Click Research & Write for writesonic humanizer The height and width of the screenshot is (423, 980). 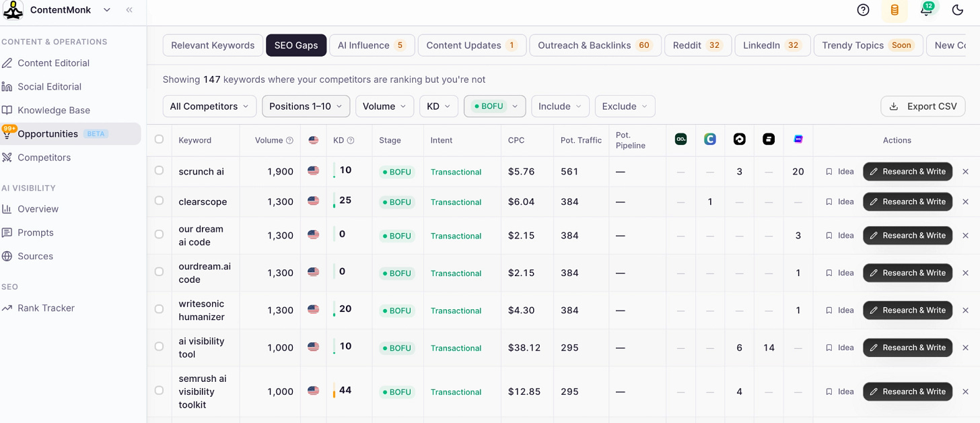(x=907, y=311)
